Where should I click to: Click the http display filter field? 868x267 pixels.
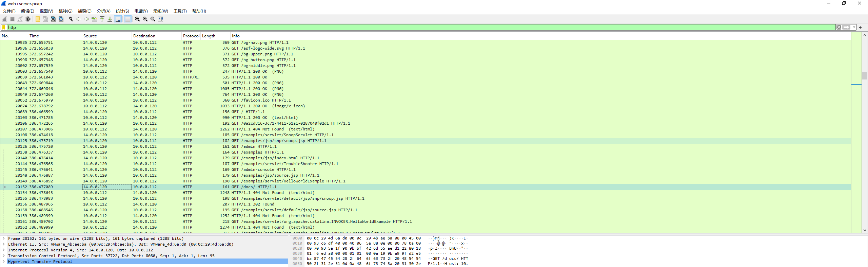420,28
